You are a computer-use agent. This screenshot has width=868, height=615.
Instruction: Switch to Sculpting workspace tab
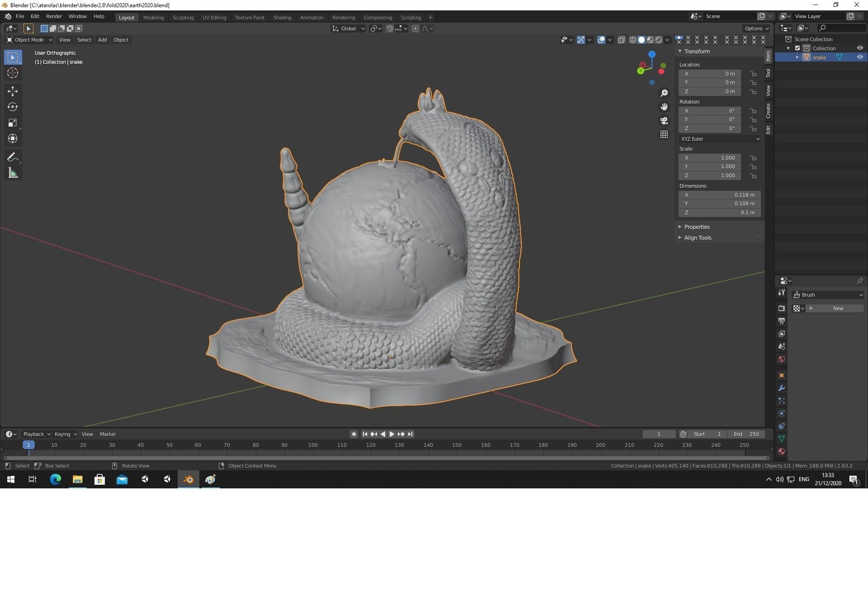click(183, 18)
